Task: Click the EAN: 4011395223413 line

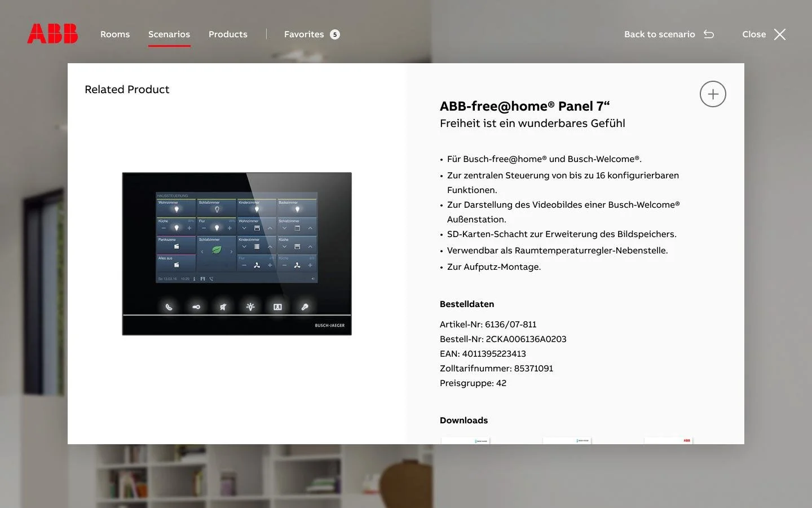Action: point(483,354)
